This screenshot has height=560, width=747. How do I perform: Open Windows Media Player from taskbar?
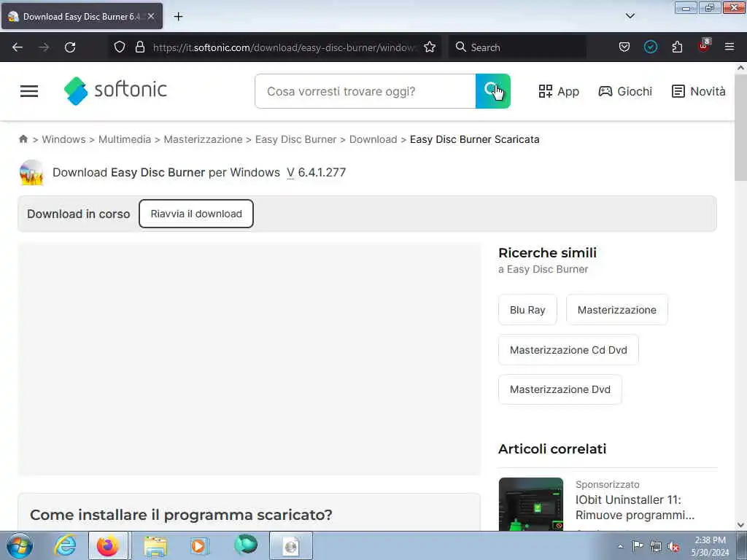[199, 545]
